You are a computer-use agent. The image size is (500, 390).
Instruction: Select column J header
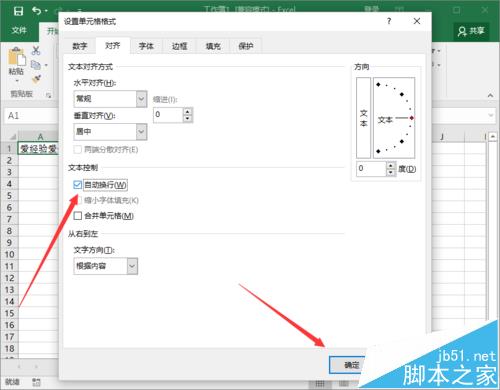click(442, 137)
